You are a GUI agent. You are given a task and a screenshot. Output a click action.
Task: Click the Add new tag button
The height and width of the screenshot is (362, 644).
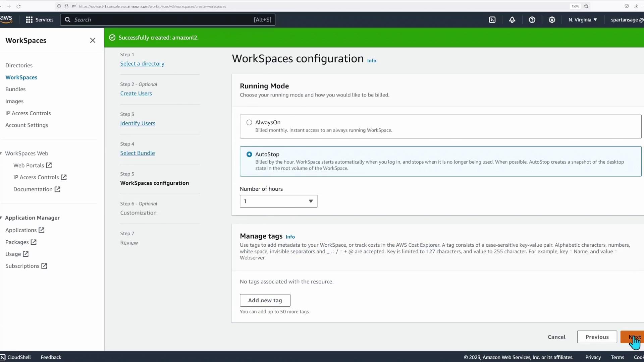point(265,300)
